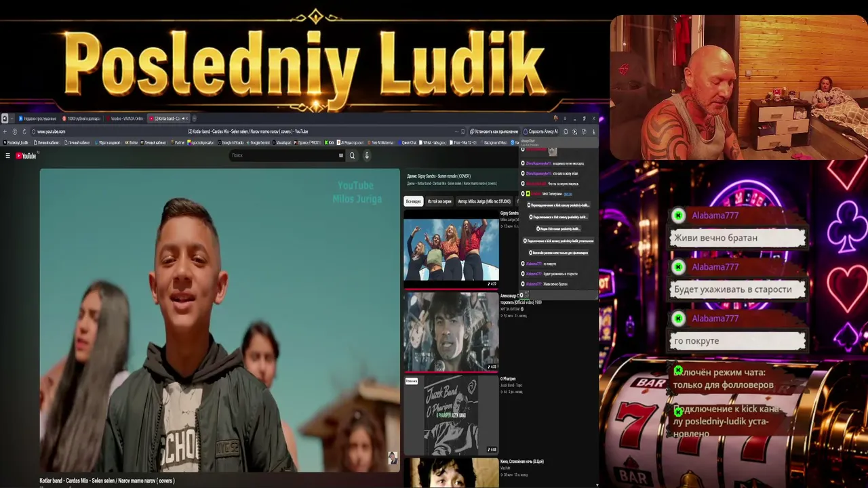Image resolution: width=868 pixels, height=488 pixels.
Task: Open the Кино Спокойная ночь video thumbnail
Action: click(452, 472)
